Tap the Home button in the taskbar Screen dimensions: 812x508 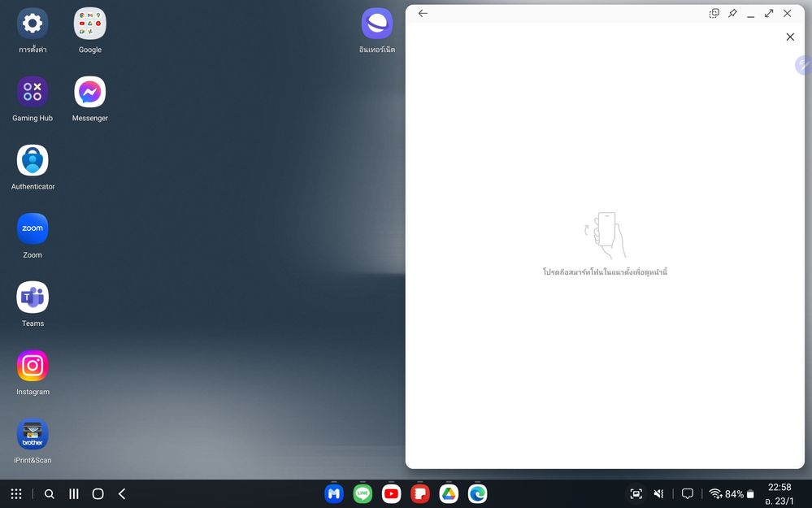[x=98, y=494]
